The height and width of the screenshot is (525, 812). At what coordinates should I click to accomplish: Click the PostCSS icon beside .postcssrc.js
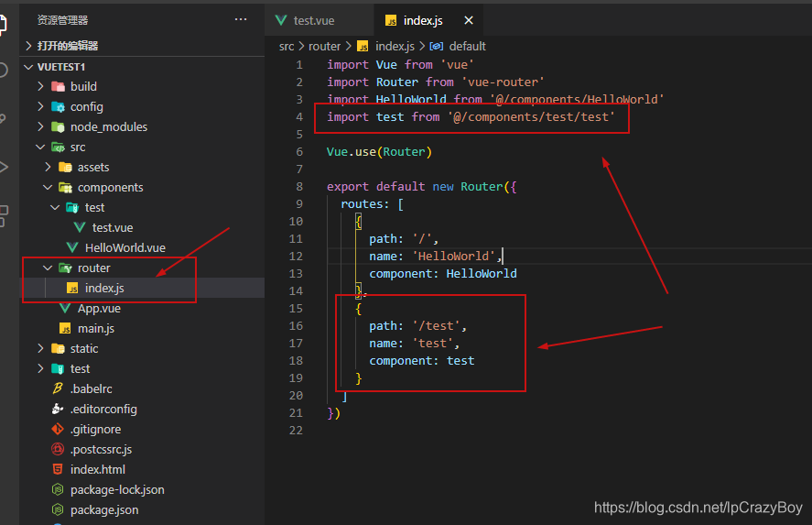(x=58, y=449)
